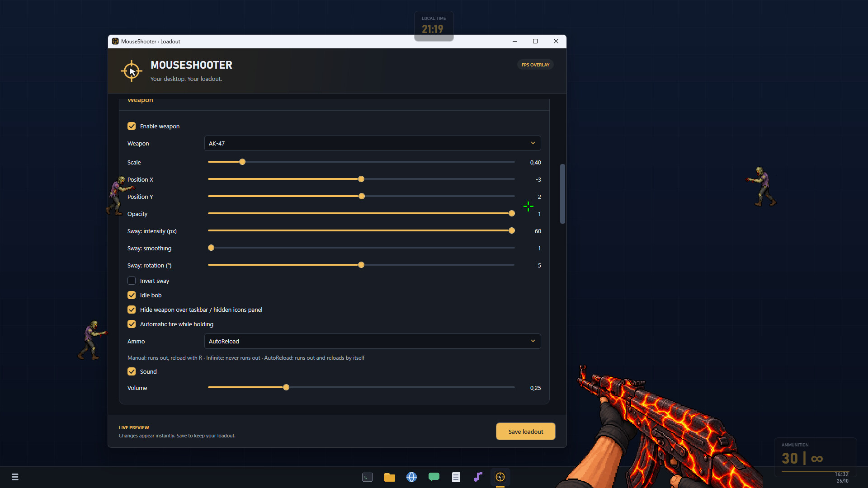
Task: Shoot the zombie on the right desktop
Action: [762, 187]
